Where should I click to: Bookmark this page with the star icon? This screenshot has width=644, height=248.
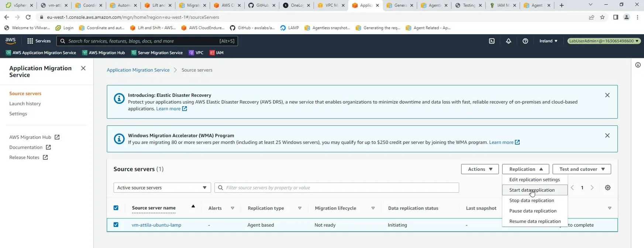[x=602, y=17]
